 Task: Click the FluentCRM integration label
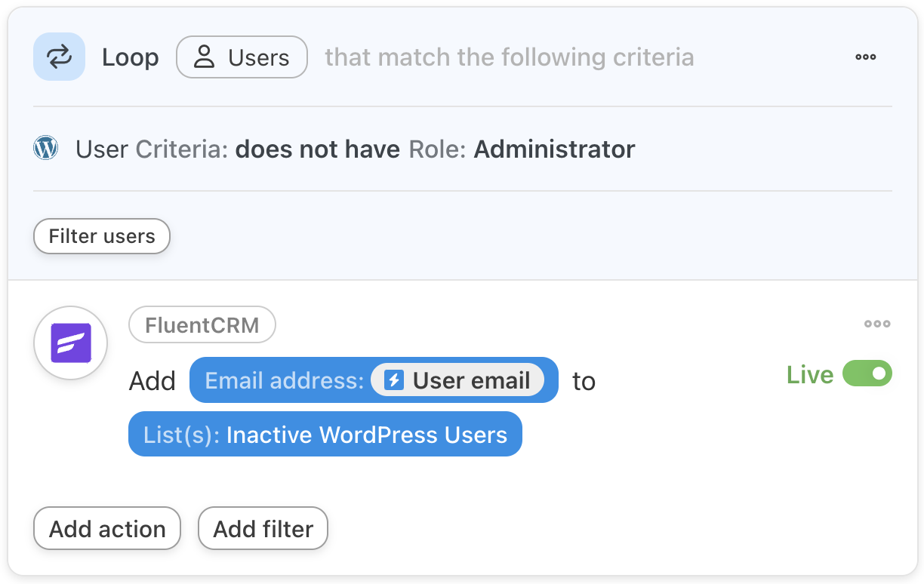pyautogui.click(x=202, y=325)
